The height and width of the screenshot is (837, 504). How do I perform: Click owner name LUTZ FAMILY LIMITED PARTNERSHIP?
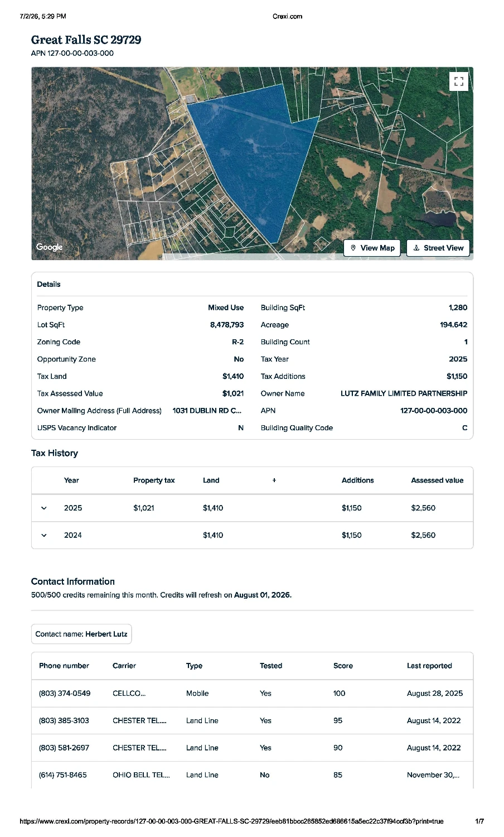pos(404,393)
